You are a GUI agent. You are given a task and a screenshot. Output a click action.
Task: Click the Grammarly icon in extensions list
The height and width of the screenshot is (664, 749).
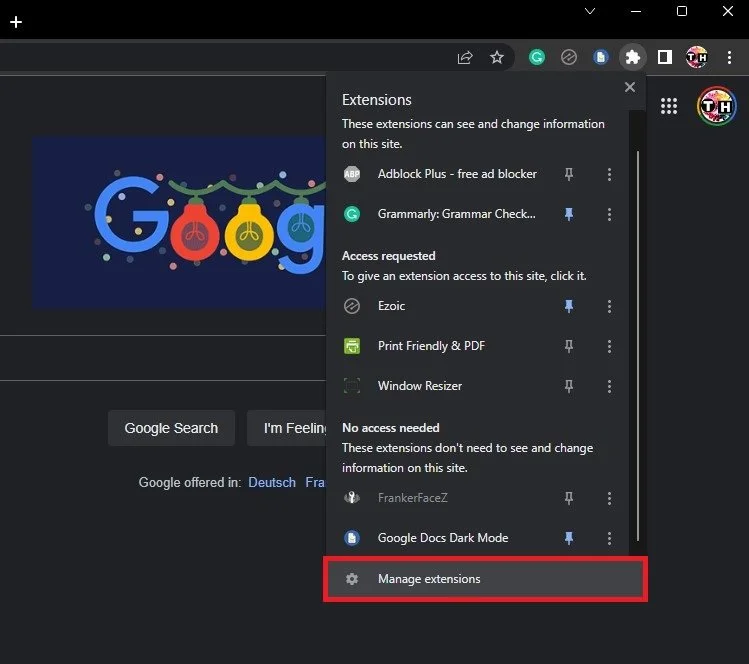point(352,214)
